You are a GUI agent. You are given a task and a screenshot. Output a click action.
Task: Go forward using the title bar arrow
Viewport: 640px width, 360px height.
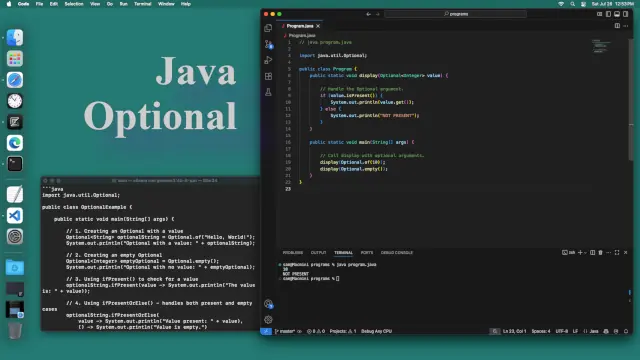pyautogui.click(x=378, y=14)
